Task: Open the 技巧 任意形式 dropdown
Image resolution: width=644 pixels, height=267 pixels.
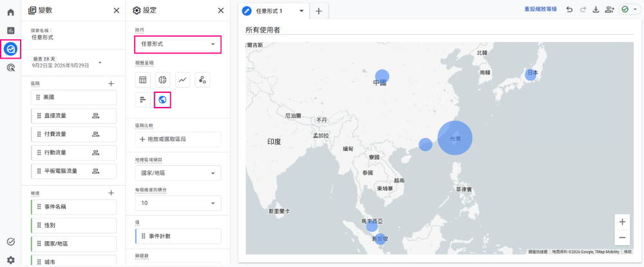Action: [x=178, y=44]
